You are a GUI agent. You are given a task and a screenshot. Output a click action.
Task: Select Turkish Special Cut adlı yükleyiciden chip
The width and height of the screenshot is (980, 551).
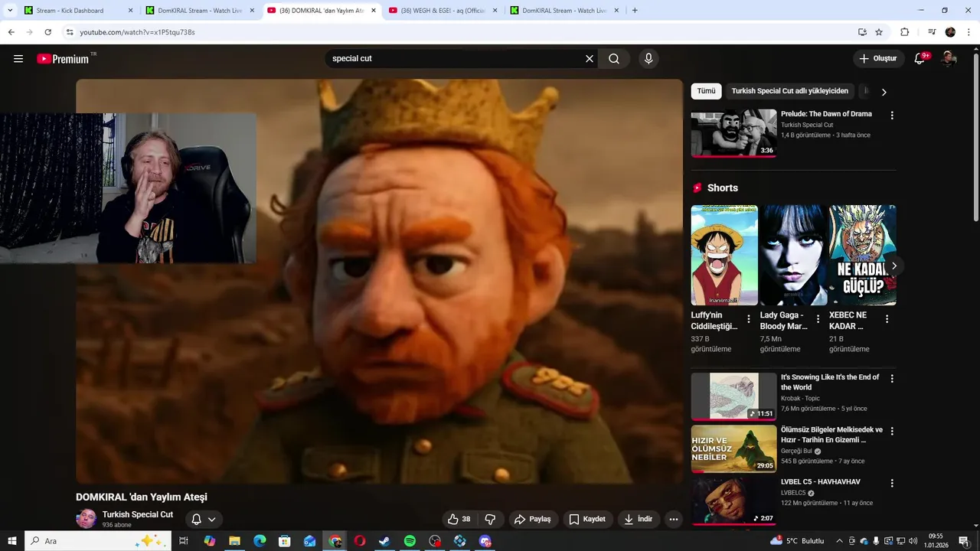coord(789,91)
